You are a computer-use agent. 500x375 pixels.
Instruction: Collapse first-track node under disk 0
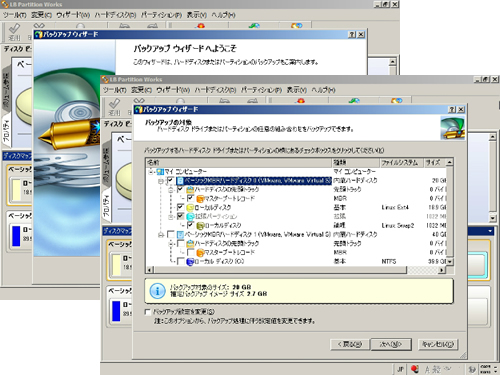pyautogui.click(x=171, y=190)
